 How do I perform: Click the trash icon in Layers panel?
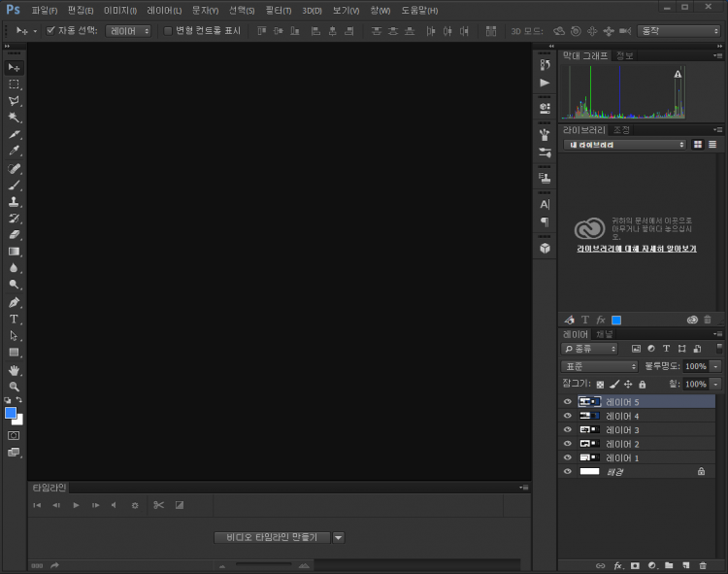(701, 564)
